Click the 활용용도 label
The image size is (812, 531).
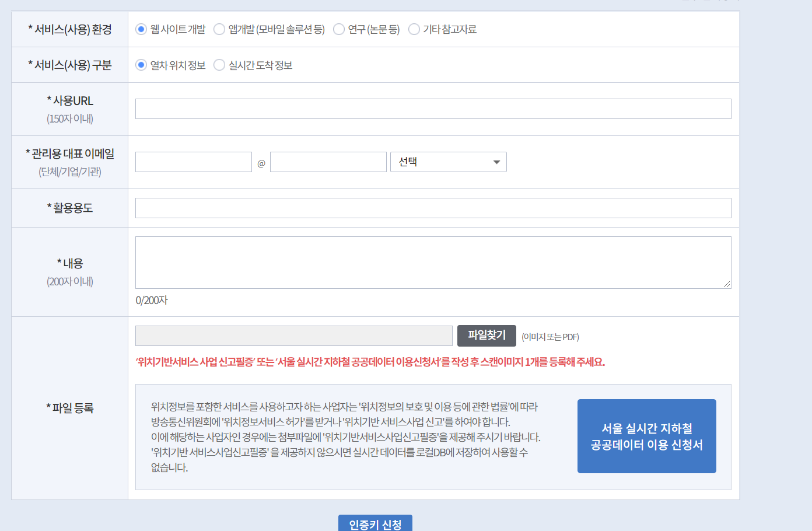pos(70,208)
